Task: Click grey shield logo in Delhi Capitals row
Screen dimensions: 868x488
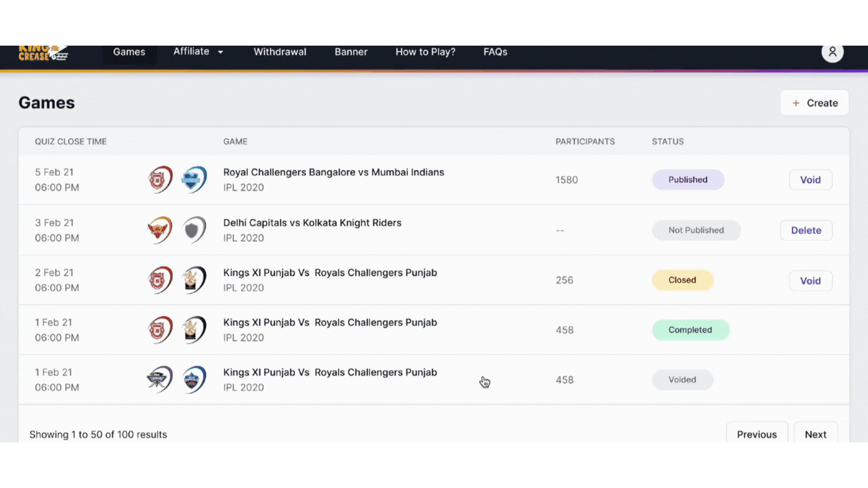Action: tap(194, 230)
